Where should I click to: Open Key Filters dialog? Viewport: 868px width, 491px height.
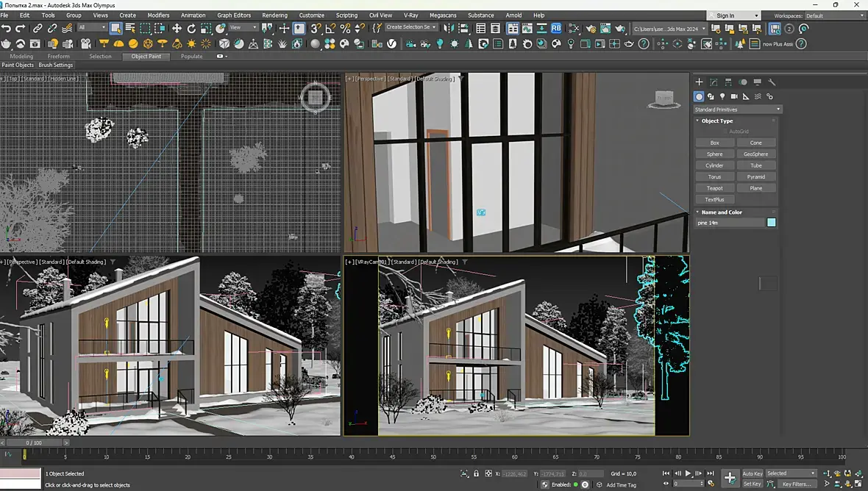coord(797,484)
